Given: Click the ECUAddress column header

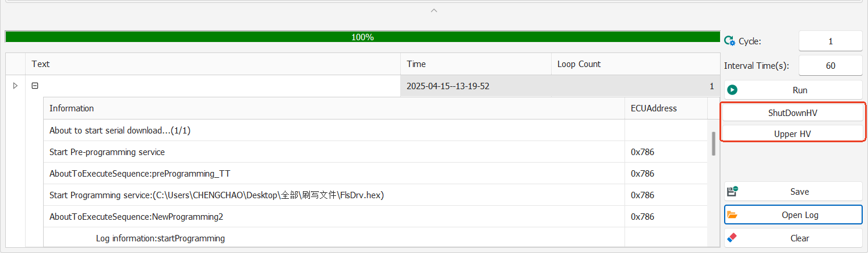Looking at the screenshot, I should [x=666, y=108].
